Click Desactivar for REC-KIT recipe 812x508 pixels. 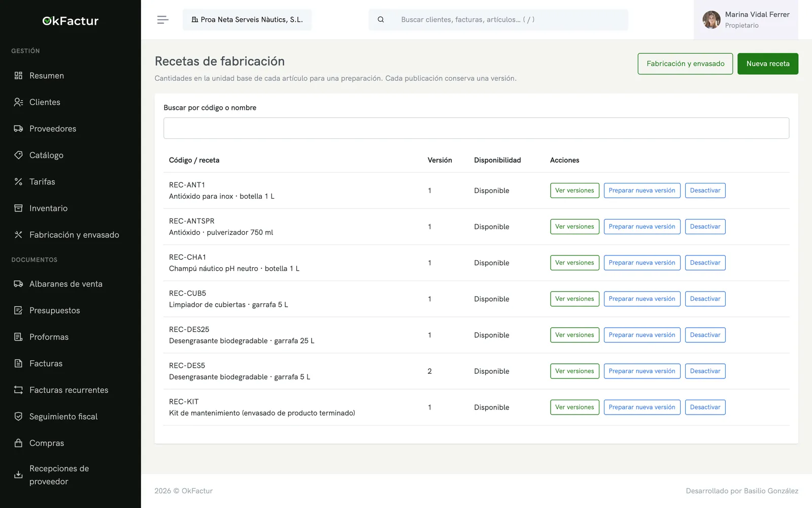(x=705, y=407)
